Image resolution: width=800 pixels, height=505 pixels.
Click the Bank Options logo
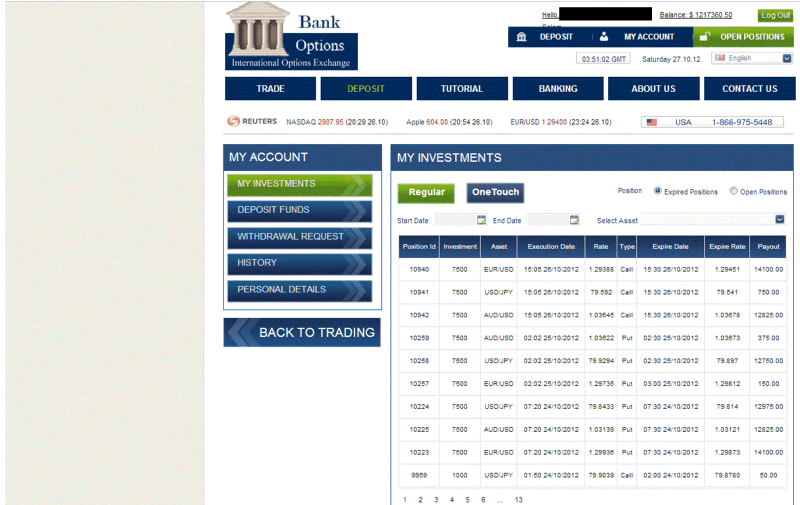pyautogui.click(x=291, y=36)
